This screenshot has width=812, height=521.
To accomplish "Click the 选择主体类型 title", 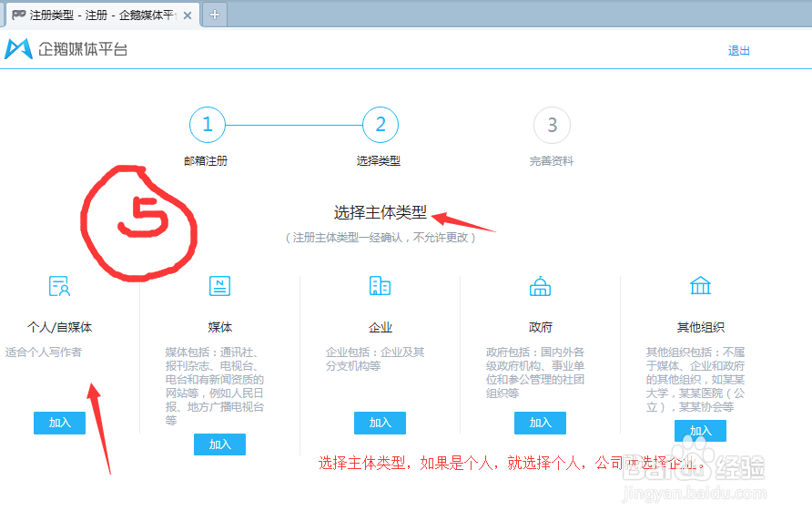I will 381,212.
